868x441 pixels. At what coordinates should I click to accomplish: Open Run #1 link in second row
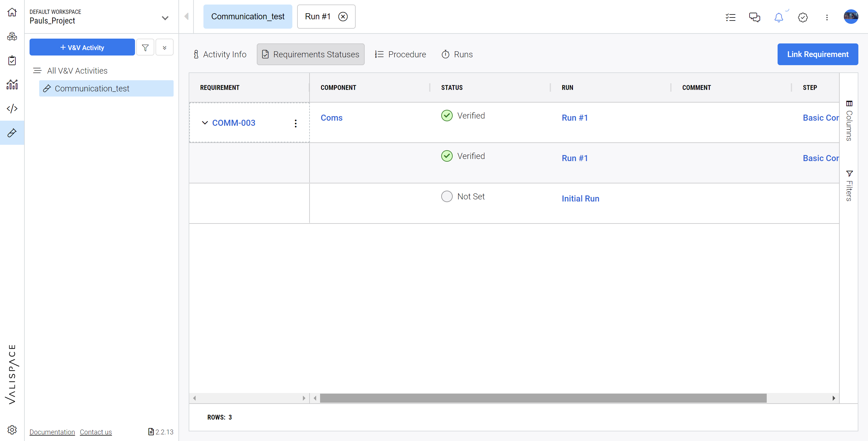click(x=574, y=158)
